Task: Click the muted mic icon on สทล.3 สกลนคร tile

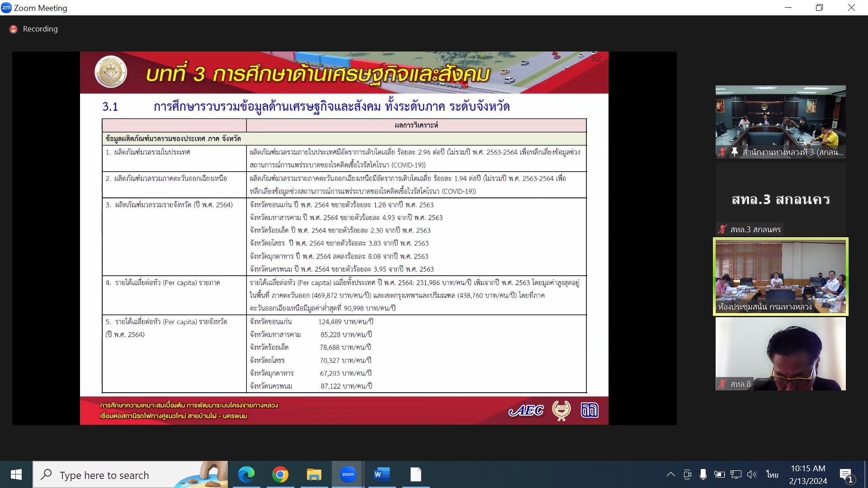Action: pos(722,230)
